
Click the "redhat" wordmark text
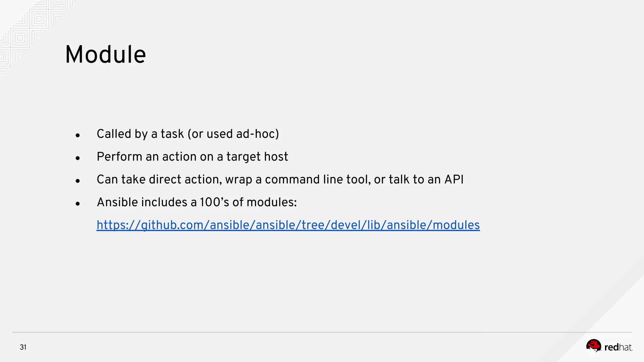618,347
